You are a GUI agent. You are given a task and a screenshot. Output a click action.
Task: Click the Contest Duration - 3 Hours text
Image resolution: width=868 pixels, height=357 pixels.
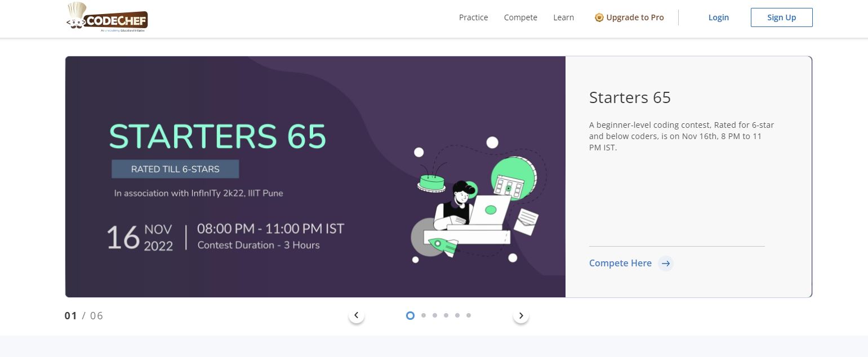coord(259,245)
